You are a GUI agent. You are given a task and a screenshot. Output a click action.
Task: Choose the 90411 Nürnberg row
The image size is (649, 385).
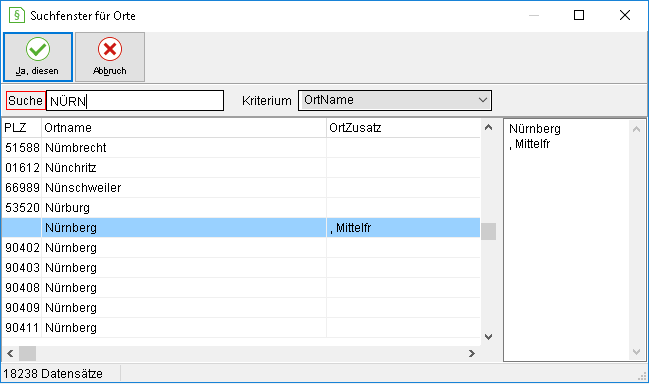[241, 327]
